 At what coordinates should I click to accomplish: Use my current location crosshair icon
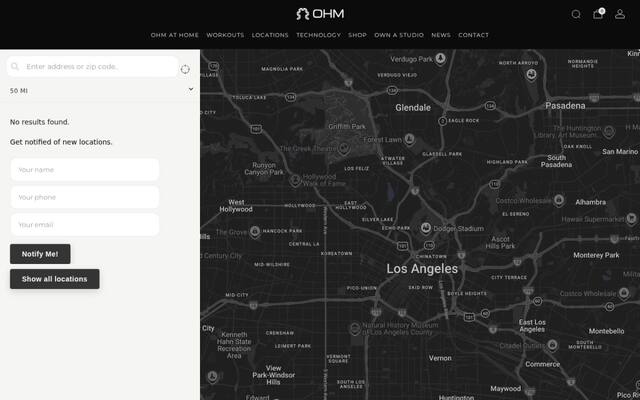click(x=185, y=69)
